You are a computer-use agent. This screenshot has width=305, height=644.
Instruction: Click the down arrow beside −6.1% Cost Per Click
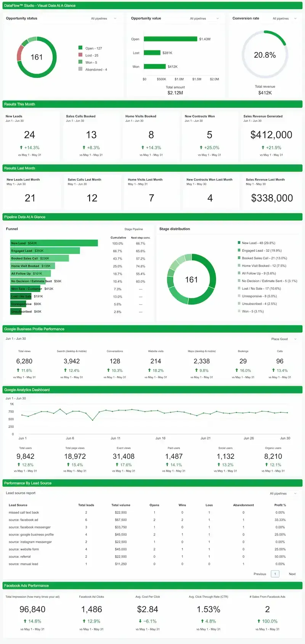(x=140, y=621)
